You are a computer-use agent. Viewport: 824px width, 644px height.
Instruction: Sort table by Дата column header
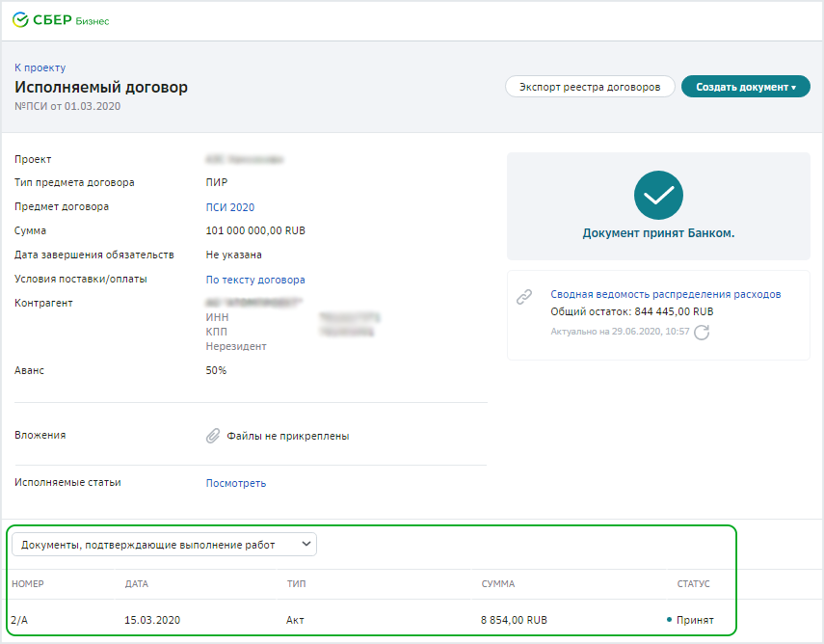pos(137,584)
